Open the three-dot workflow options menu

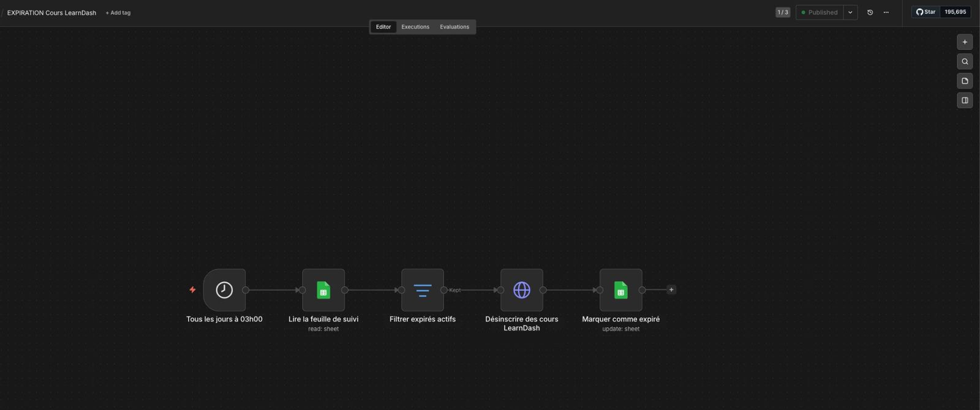(x=886, y=12)
